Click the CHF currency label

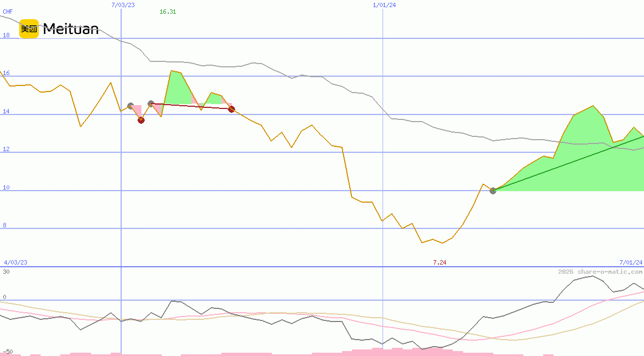pyautogui.click(x=8, y=12)
